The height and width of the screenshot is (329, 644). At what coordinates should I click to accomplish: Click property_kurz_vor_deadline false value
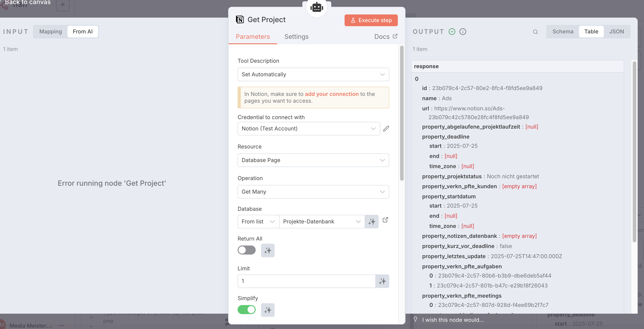point(505,246)
